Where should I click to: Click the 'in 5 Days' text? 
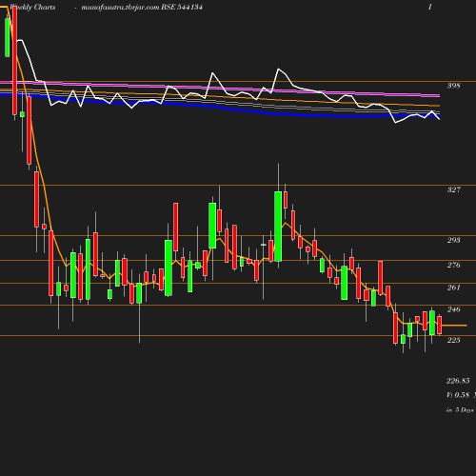[460, 410]
